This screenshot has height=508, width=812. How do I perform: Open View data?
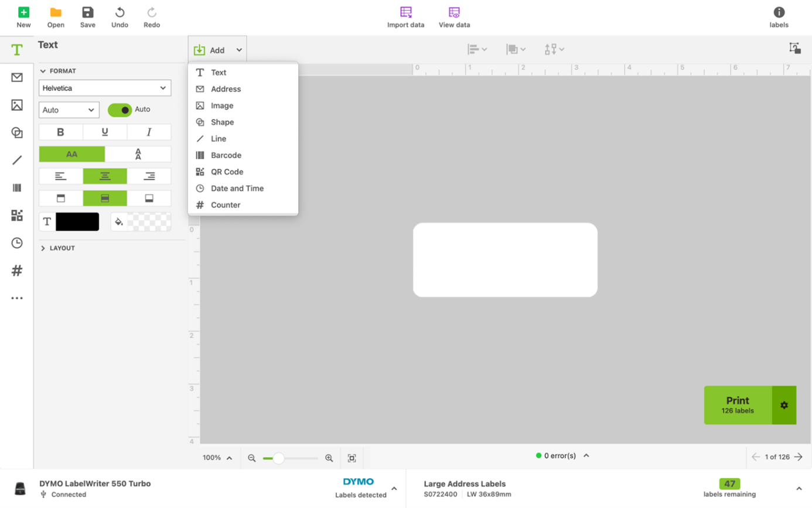coord(454,18)
